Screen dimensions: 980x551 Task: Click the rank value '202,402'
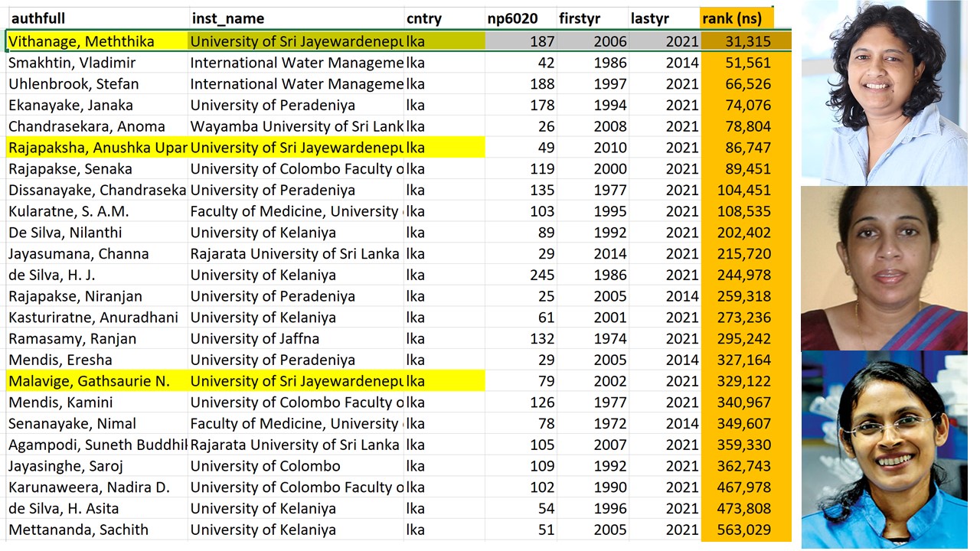click(746, 233)
